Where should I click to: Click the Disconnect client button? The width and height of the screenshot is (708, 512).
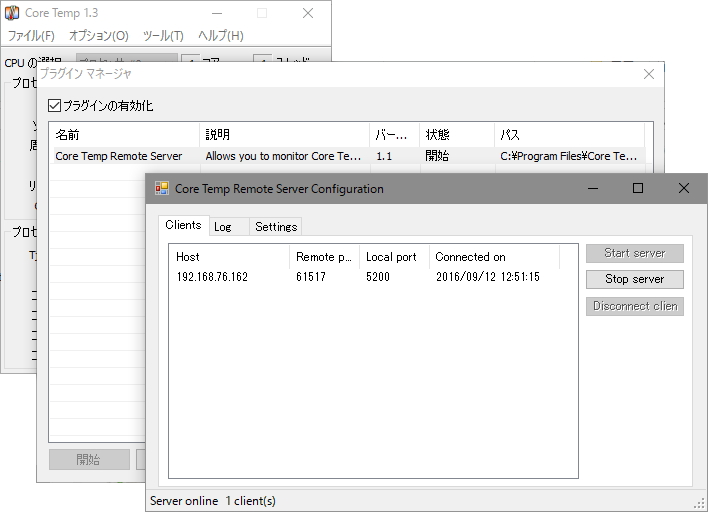(x=634, y=306)
